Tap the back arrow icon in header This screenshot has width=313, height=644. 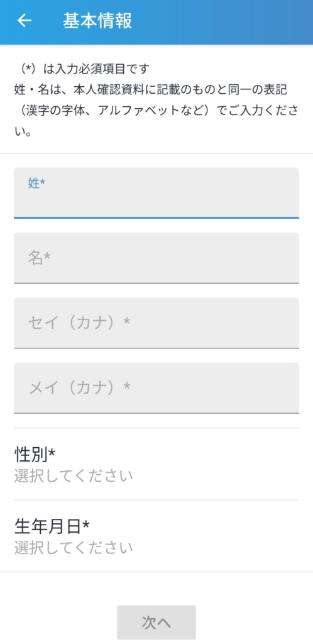tap(25, 21)
